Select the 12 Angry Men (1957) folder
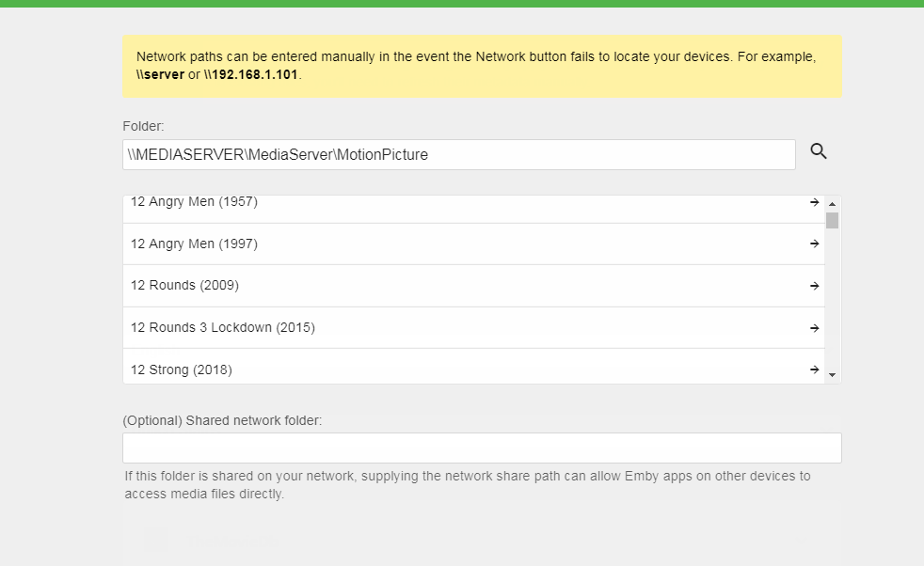This screenshot has width=924, height=566. [194, 202]
